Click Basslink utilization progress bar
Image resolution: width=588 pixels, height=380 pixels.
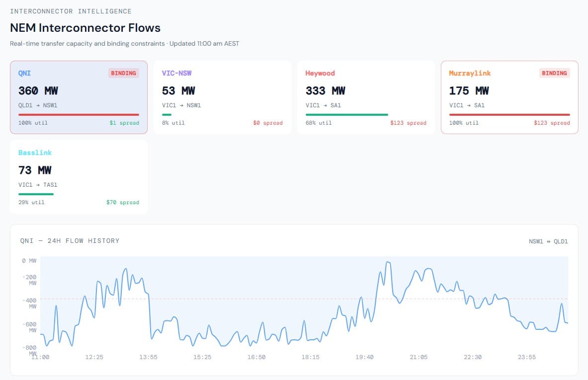(36, 194)
